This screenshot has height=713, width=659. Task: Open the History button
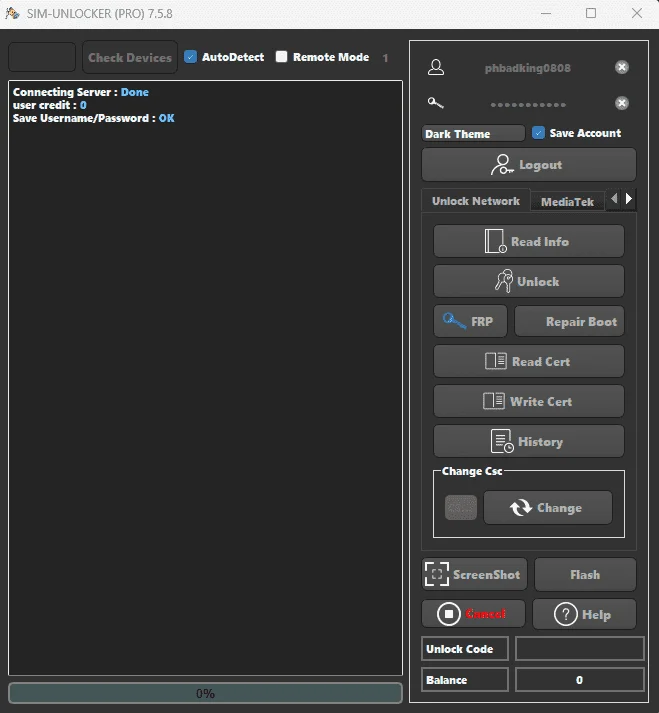528,441
